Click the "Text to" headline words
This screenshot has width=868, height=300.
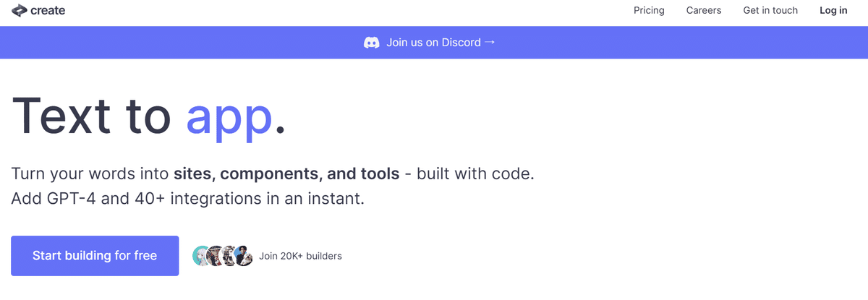pyautogui.click(x=93, y=113)
